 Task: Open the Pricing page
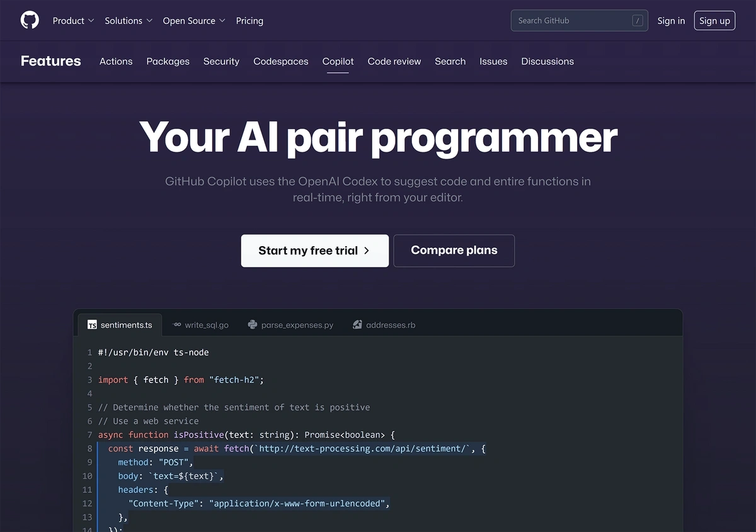(x=249, y=20)
